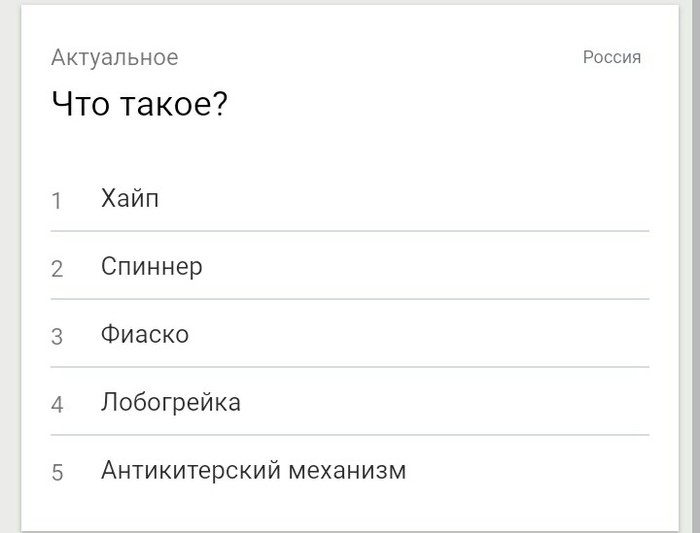700x533 pixels.
Task: Click rank number 5 in the last row
Action: 57,472
